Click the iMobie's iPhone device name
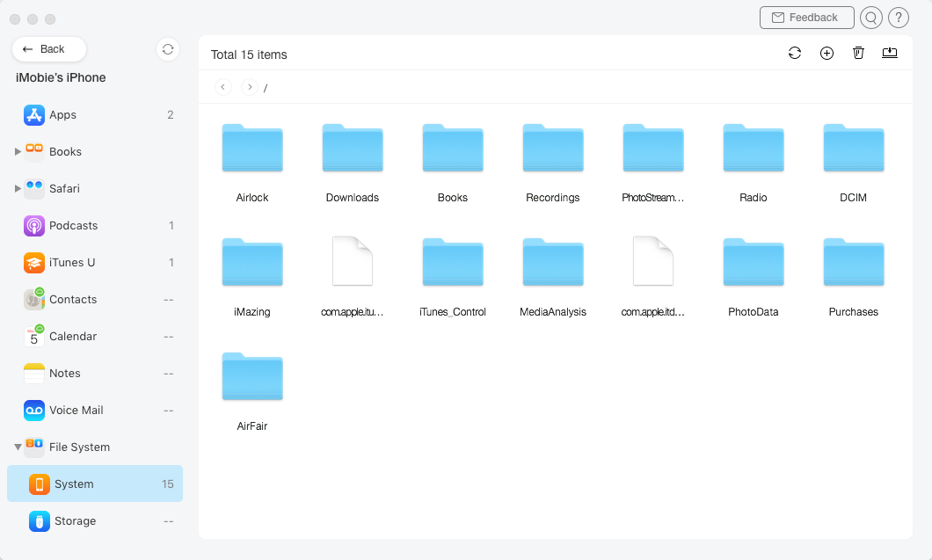The width and height of the screenshot is (932, 560). [61, 77]
